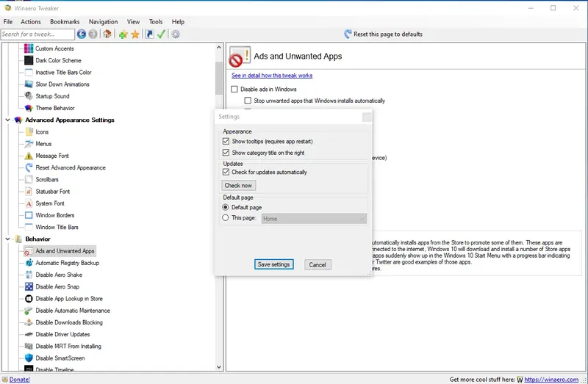
Task: Click the Forward navigation arrow icon
Action: point(93,34)
